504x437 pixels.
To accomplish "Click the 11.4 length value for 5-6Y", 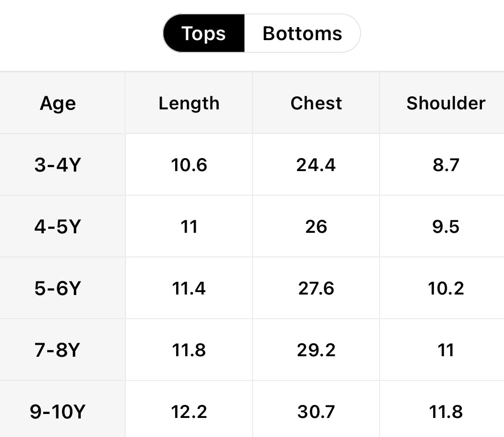I will [x=189, y=288].
